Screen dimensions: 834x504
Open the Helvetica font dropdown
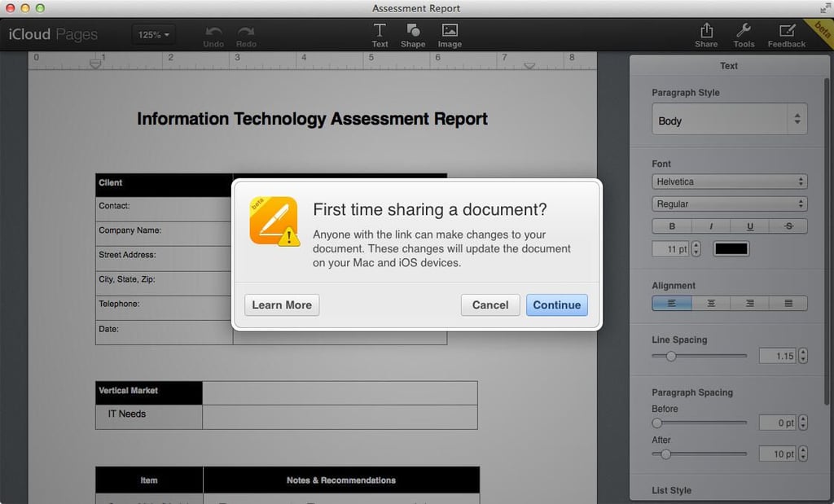729,182
